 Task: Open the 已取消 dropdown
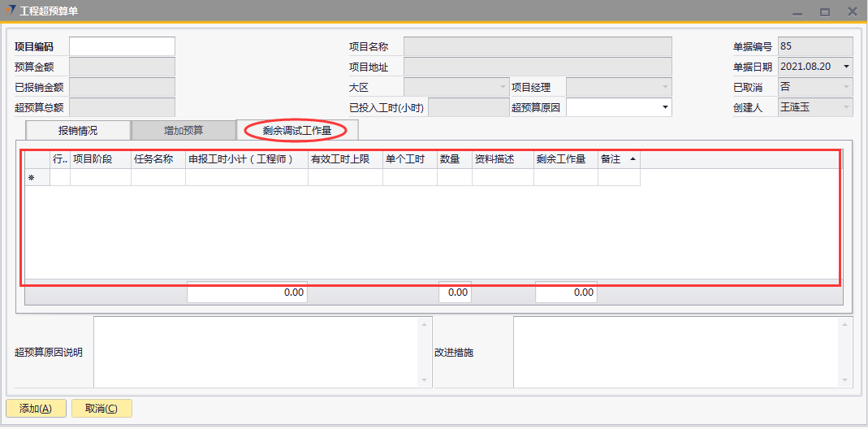(846, 87)
